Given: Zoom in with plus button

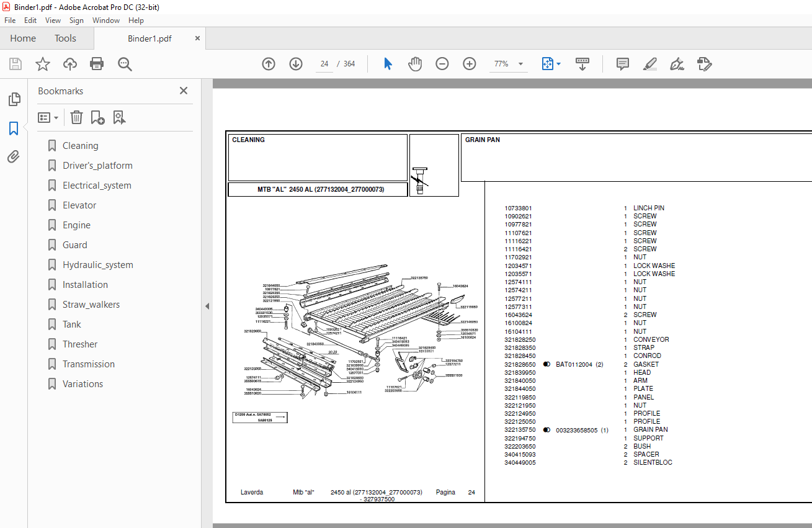Looking at the screenshot, I should click(x=470, y=64).
